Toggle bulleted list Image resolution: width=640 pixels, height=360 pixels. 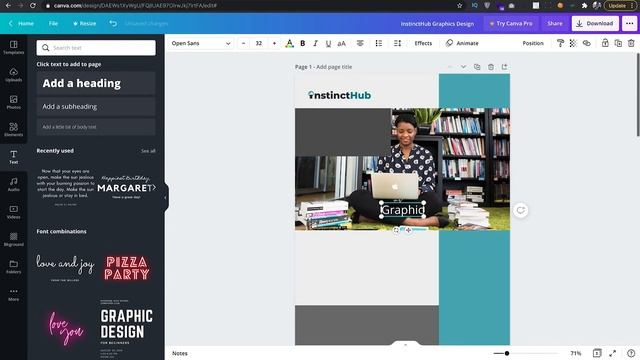(x=379, y=43)
